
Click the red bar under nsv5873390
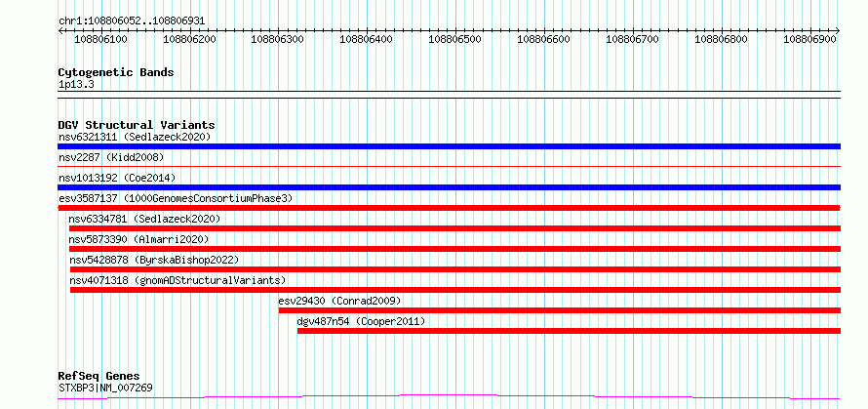(x=455, y=249)
